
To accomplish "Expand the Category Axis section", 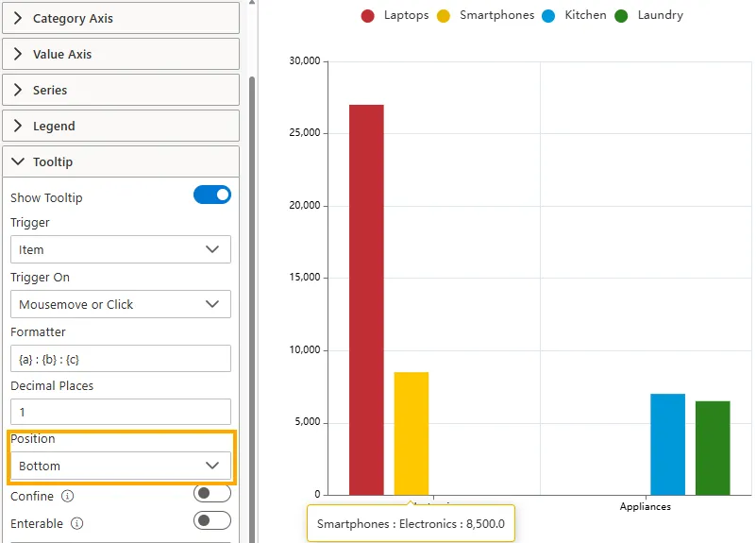I will click(x=121, y=18).
